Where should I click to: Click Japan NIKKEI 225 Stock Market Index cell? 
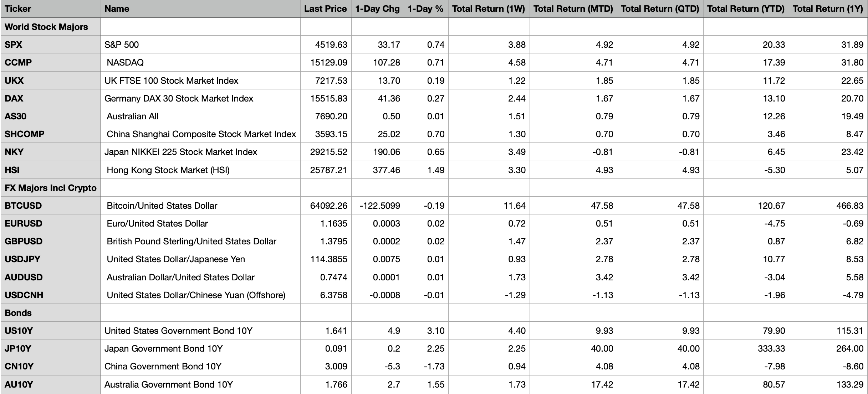pos(200,152)
